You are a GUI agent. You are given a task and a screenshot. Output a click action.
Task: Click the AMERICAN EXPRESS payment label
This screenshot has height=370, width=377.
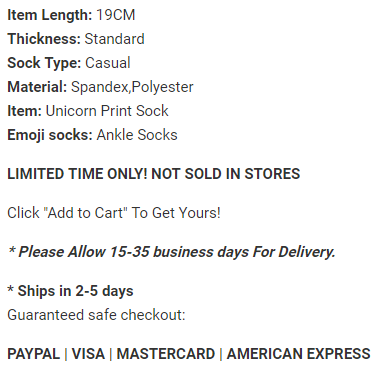point(299,354)
